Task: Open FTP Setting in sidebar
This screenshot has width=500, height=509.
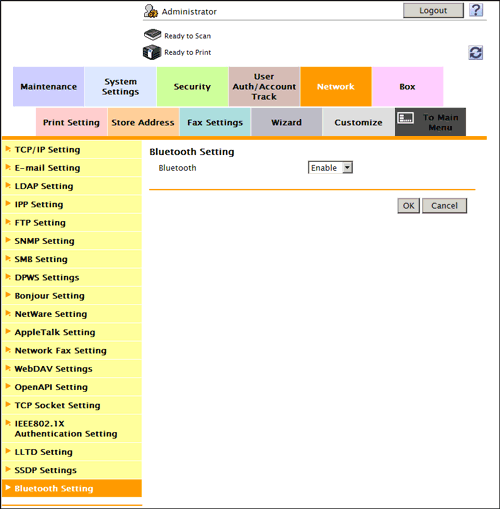Action: coord(72,223)
